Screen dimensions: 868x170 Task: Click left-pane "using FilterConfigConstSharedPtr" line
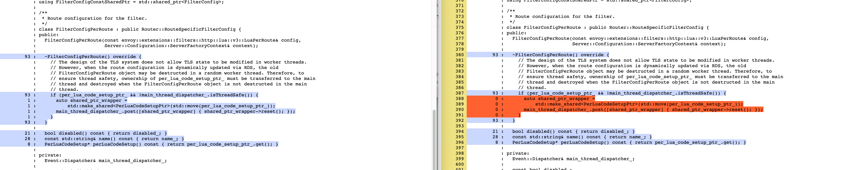click(131, 2)
